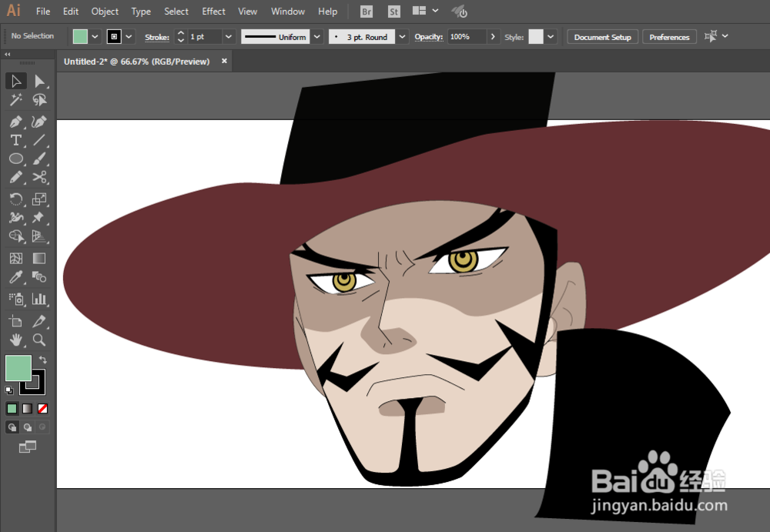Open the File menu
This screenshot has width=770, height=532.
click(43, 12)
